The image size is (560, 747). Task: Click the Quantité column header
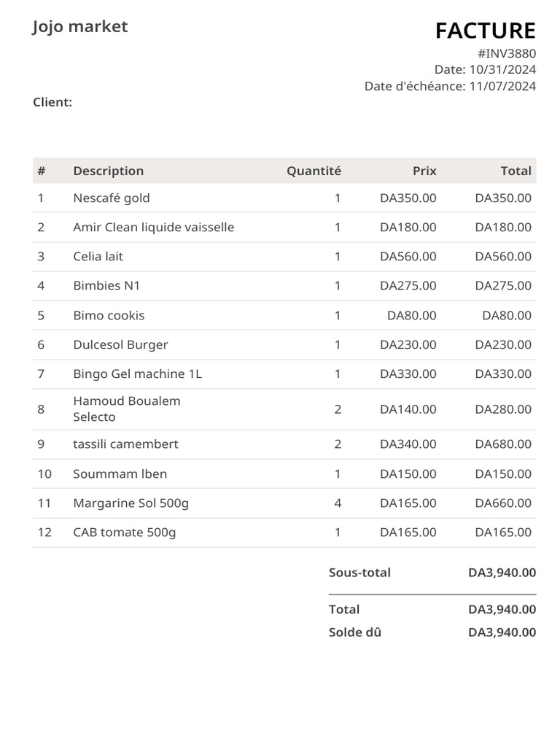point(314,171)
